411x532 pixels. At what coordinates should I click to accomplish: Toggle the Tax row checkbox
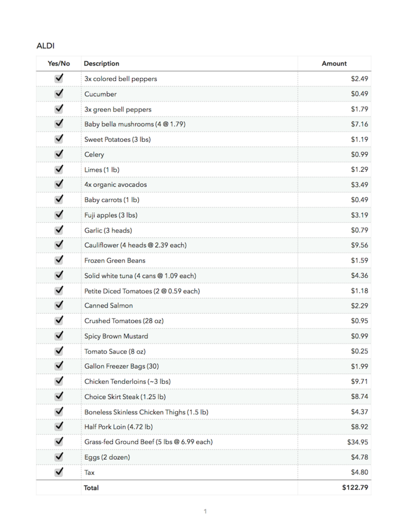59,471
